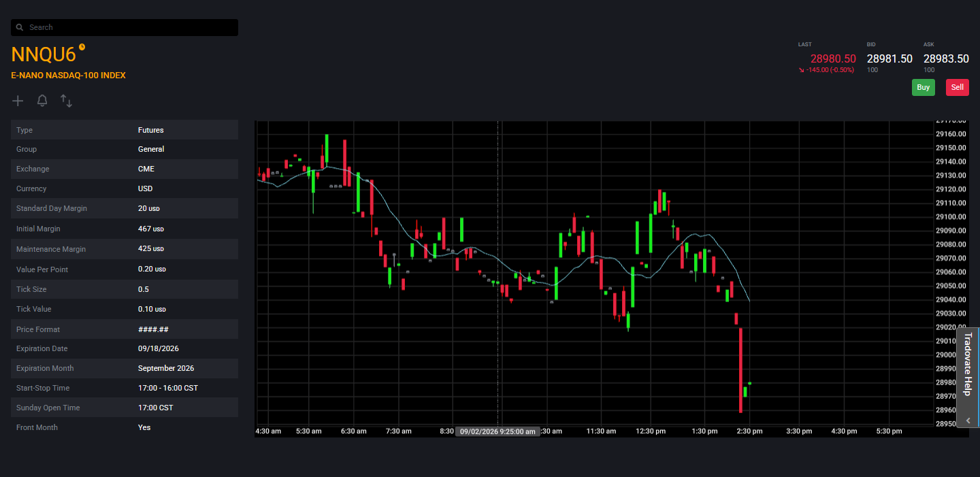Click the 09/02/2026 9:25:00 am crosshair label
Image resolution: width=980 pixels, height=477 pixels.
[497, 431]
